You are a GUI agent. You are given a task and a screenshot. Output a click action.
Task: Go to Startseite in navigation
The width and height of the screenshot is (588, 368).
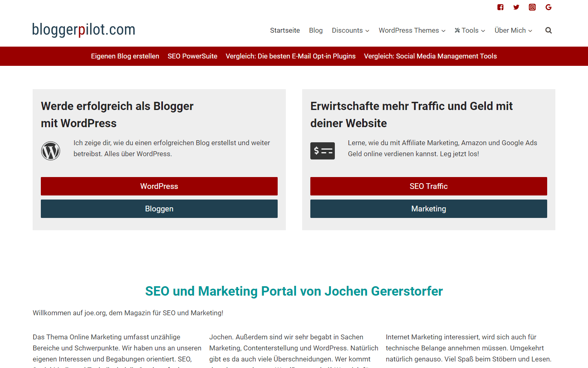click(x=285, y=30)
